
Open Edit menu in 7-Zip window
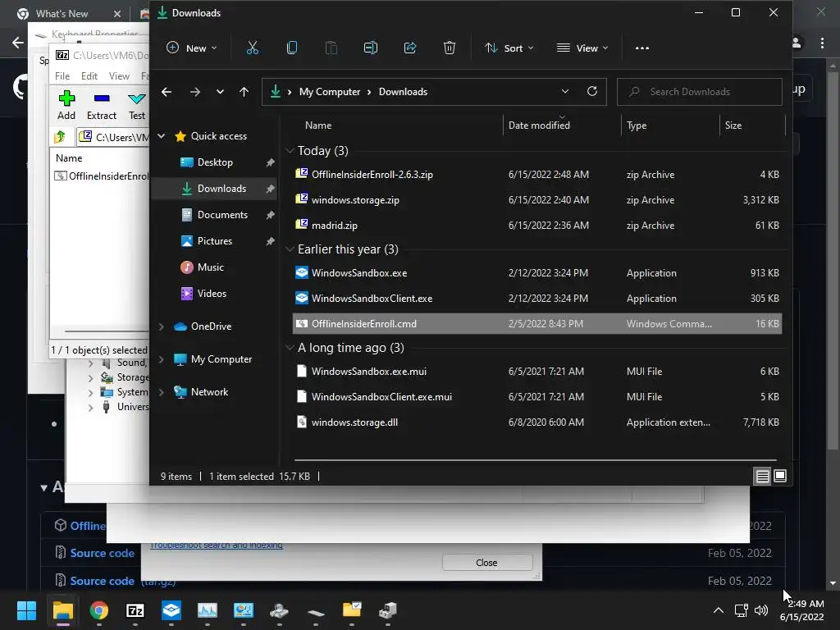point(89,76)
